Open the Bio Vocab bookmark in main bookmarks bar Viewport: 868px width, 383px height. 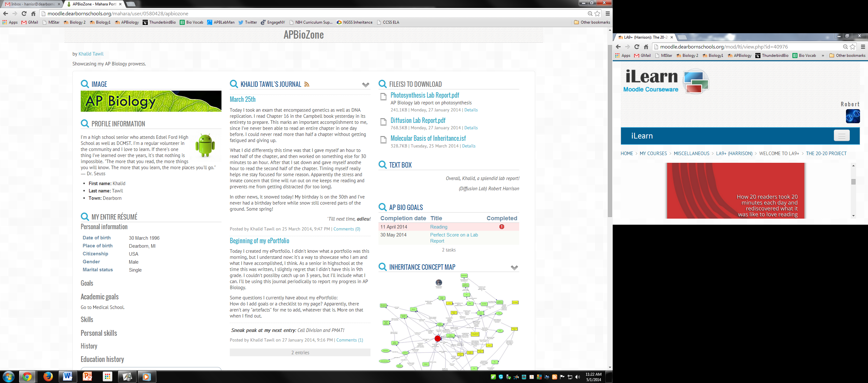[x=191, y=22]
